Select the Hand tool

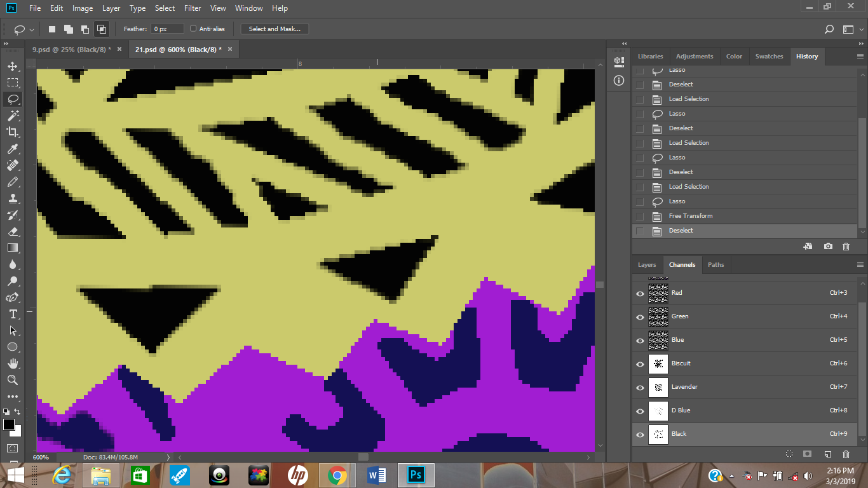[x=13, y=363]
